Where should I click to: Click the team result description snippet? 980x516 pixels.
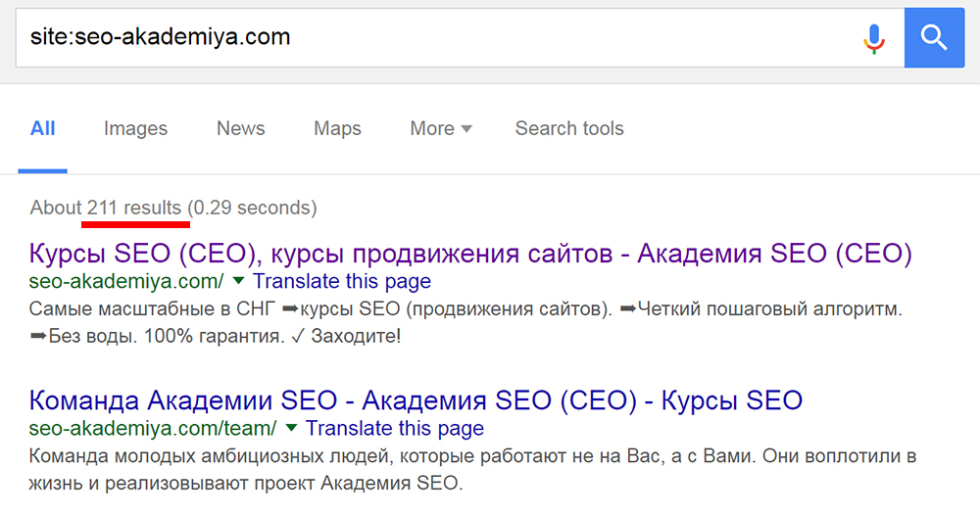[470, 470]
